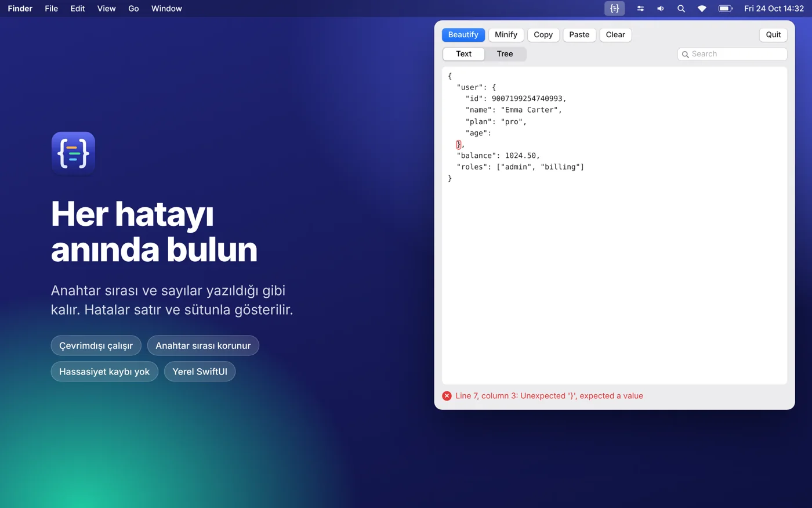The height and width of the screenshot is (508, 812).
Task: Open the View menu
Action: coord(107,9)
